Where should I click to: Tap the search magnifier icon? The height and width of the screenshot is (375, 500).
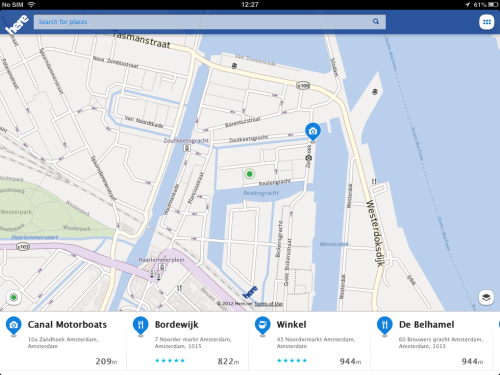point(376,22)
